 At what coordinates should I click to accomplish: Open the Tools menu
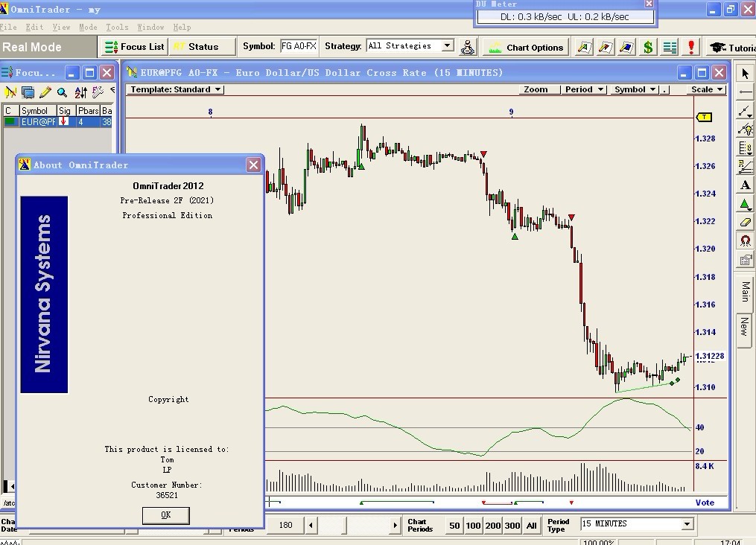(117, 27)
